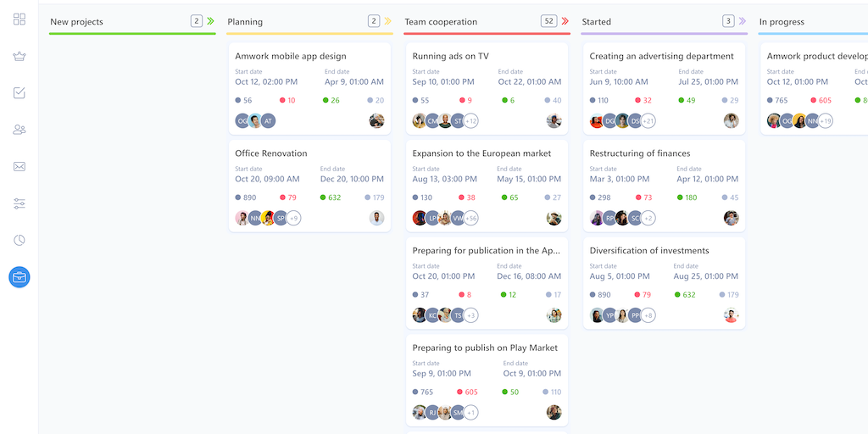Open the pie chart reports icon
Viewport: 868px width, 434px height.
pos(19,240)
